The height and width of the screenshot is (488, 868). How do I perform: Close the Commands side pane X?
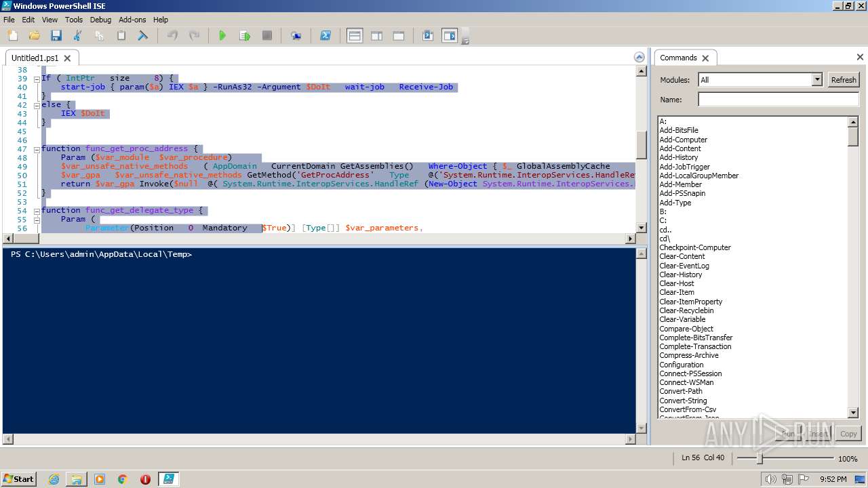coord(860,58)
